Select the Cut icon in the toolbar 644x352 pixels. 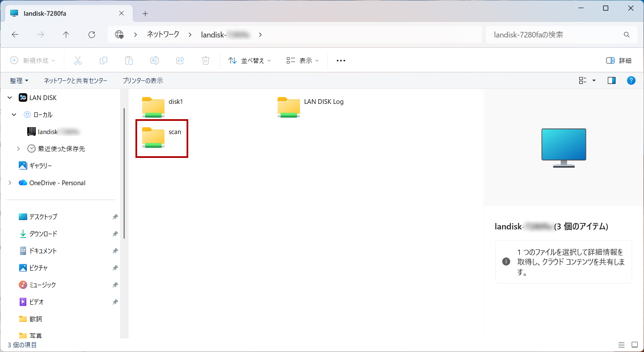tap(78, 60)
